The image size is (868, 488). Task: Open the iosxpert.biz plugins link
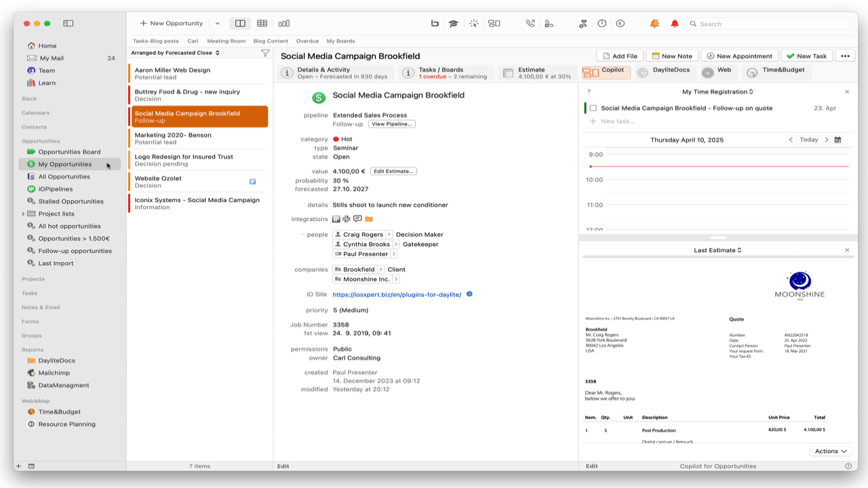pyautogui.click(x=397, y=295)
